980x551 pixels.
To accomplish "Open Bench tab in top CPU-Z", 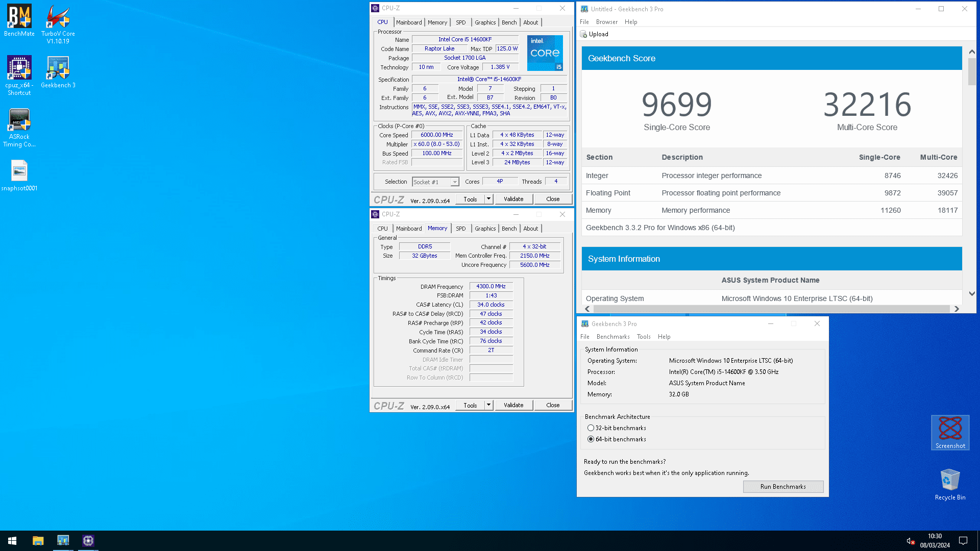I will 509,22.
